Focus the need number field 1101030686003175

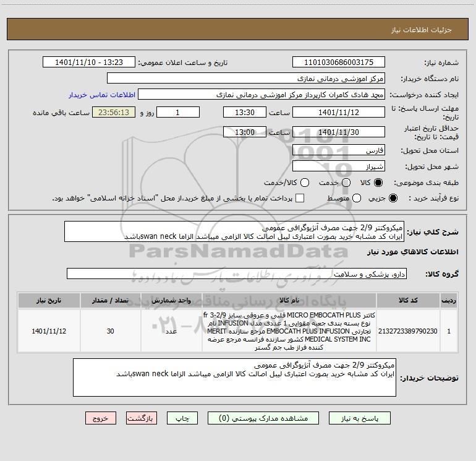coord(339,62)
